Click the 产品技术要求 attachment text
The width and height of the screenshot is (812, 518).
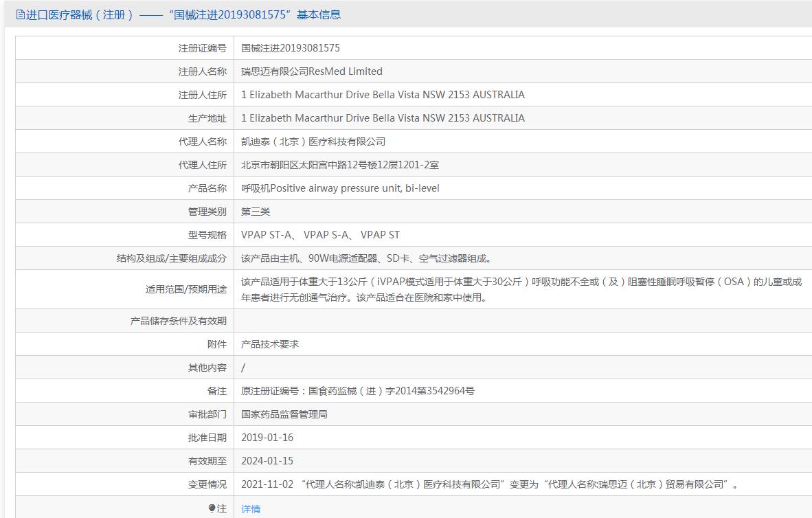[270, 344]
